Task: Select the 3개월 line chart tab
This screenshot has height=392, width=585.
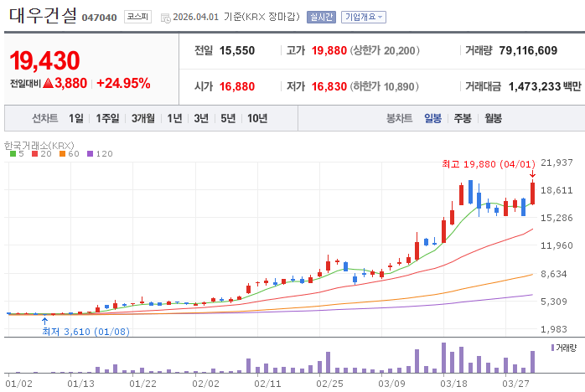Action: coord(143,119)
